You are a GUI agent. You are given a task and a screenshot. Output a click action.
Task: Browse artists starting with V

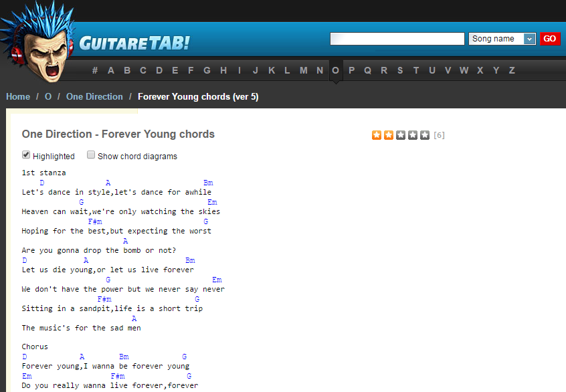[x=448, y=70]
